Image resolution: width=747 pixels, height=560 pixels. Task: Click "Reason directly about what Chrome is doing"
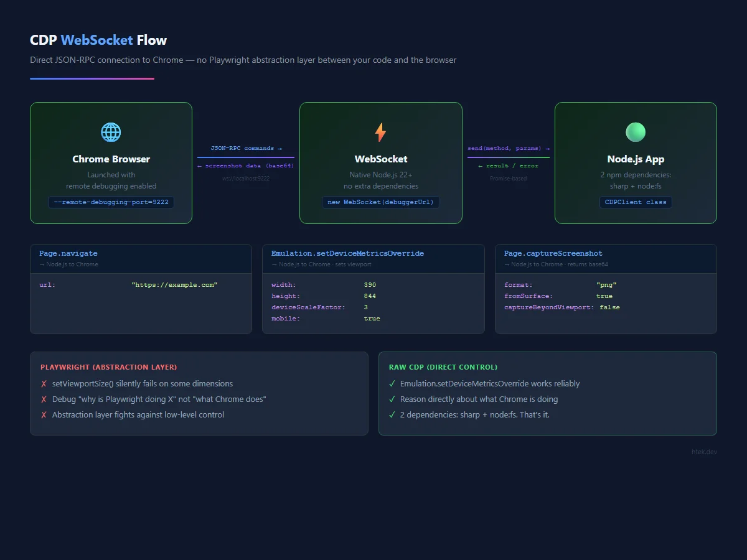(x=479, y=399)
